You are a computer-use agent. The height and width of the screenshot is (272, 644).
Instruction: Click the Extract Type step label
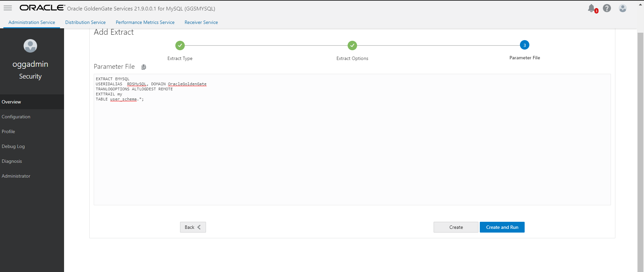click(180, 58)
